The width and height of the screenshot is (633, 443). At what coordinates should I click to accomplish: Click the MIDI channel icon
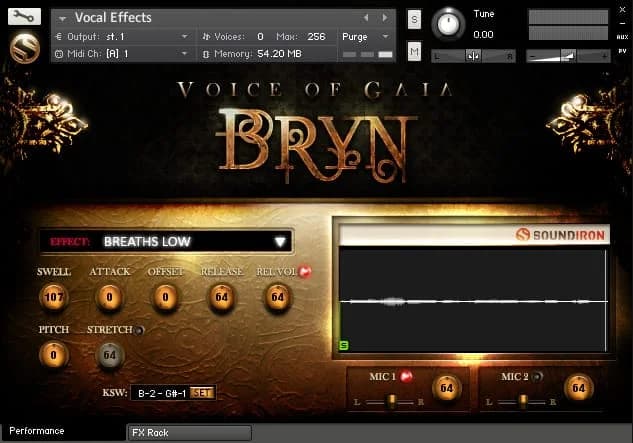(59, 54)
